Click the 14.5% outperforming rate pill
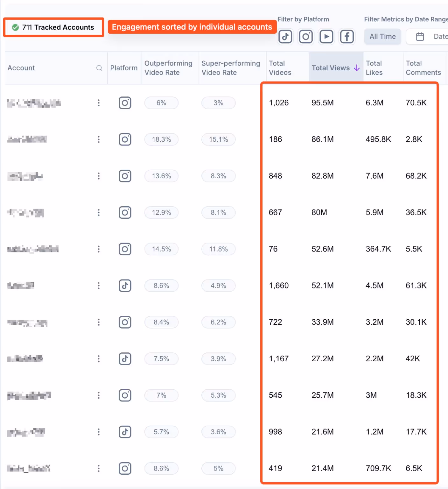This screenshot has width=448, height=489. coord(161,249)
